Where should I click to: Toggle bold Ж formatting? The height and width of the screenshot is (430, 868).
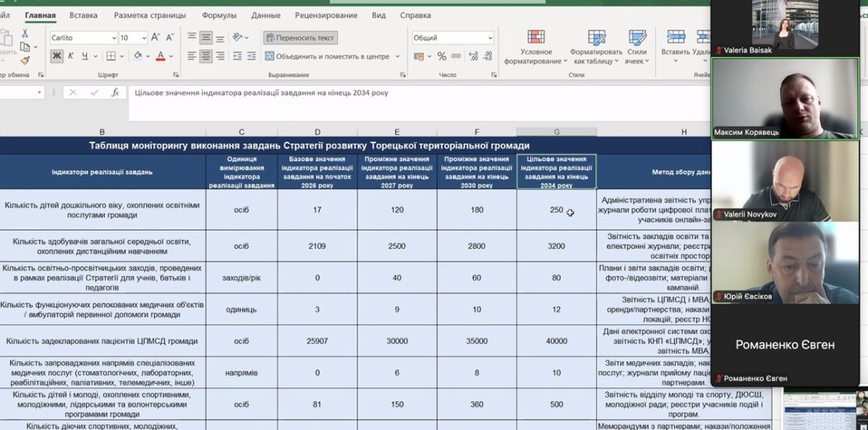(x=56, y=56)
